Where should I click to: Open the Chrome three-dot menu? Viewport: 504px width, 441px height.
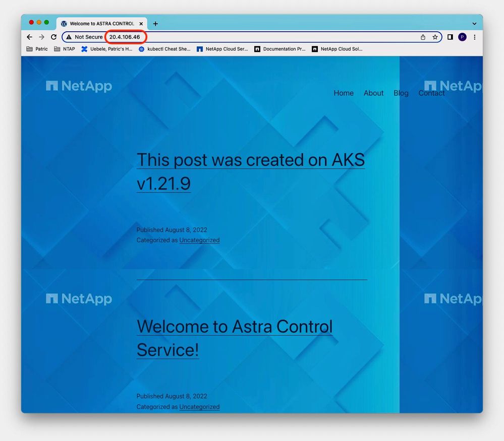coord(474,37)
